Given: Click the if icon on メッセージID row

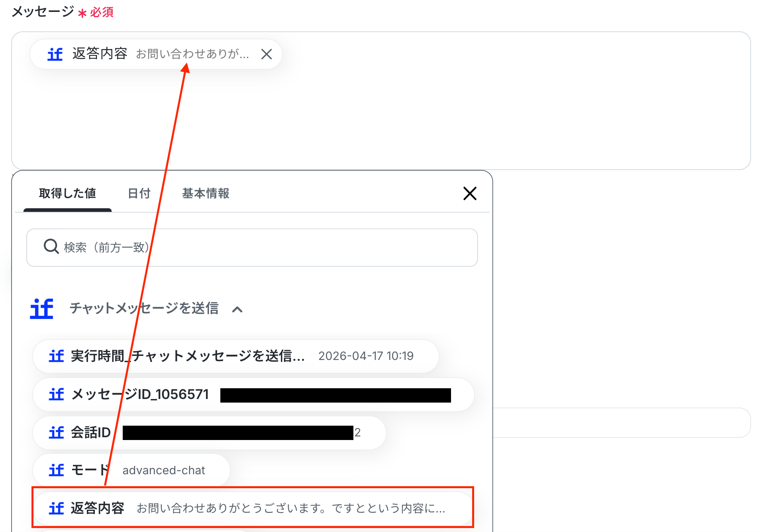Looking at the screenshot, I should coord(56,394).
